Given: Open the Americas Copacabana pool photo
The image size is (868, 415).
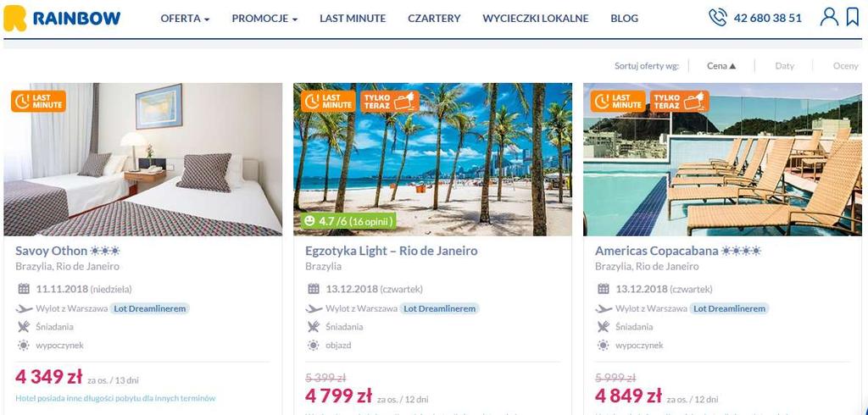Looking at the screenshot, I should point(722,160).
